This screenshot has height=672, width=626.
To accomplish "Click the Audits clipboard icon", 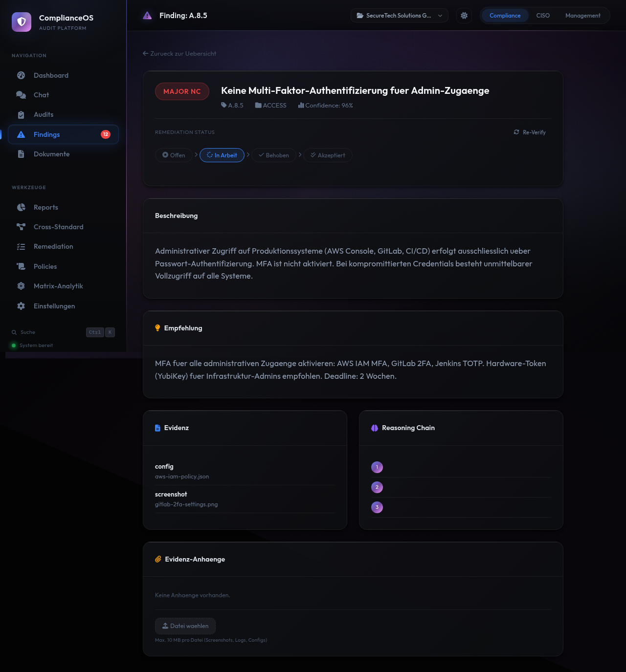I will coord(21,115).
